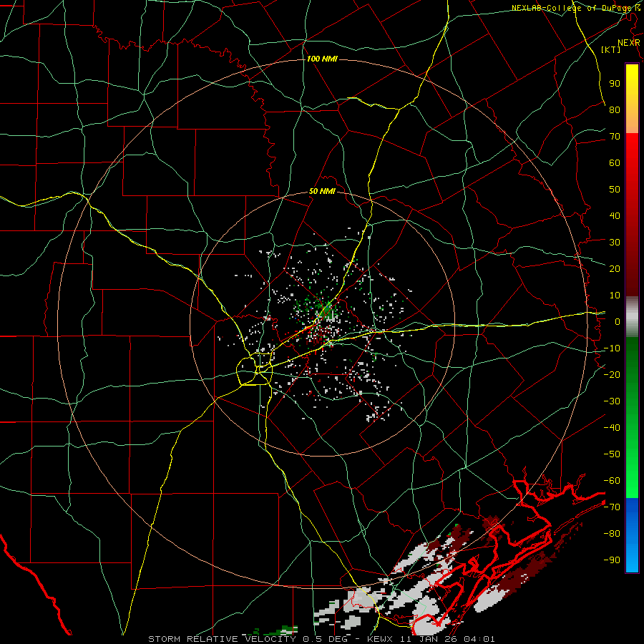The image size is (644, 644).
Task: Select the positive 20 scale value
Action: (615, 268)
